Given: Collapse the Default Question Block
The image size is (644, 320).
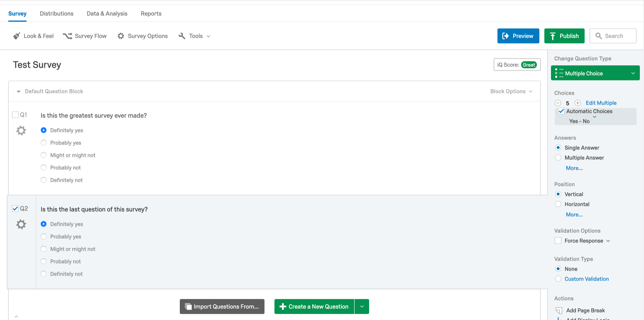Looking at the screenshot, I should [x=18, y=91].
